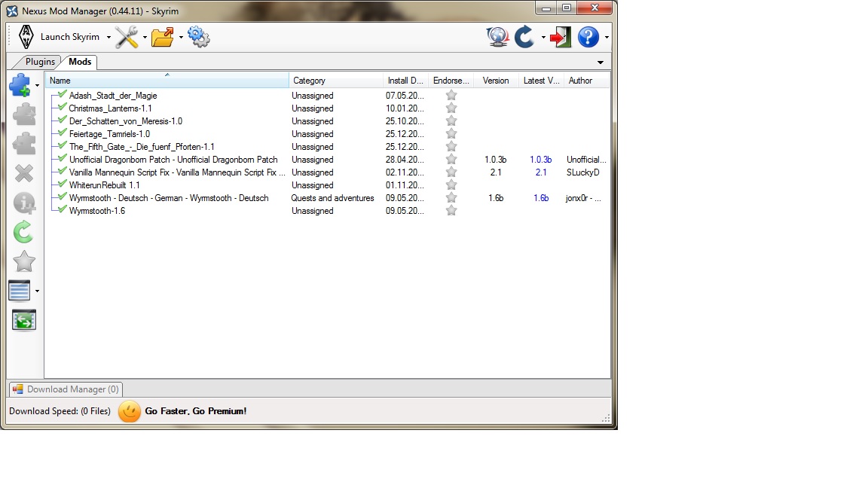Select the Download Manager (0) tab
This screenshot has height=488, width=868.
coord(65,389)
